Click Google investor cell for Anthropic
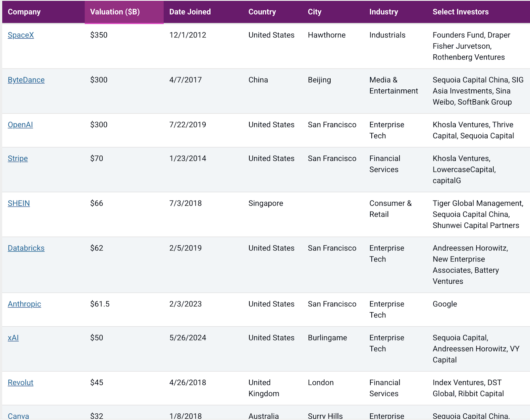This screenshot has width=530, height=420. (x=445, y=304)
